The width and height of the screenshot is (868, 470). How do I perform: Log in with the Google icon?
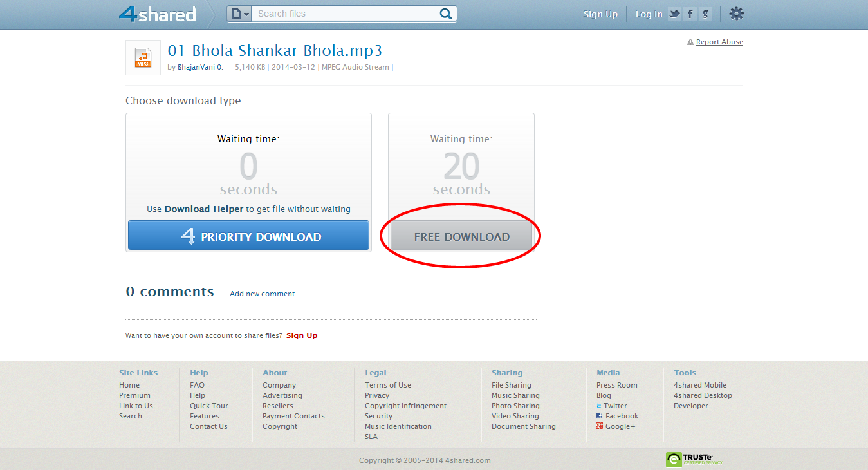point(706,14)
